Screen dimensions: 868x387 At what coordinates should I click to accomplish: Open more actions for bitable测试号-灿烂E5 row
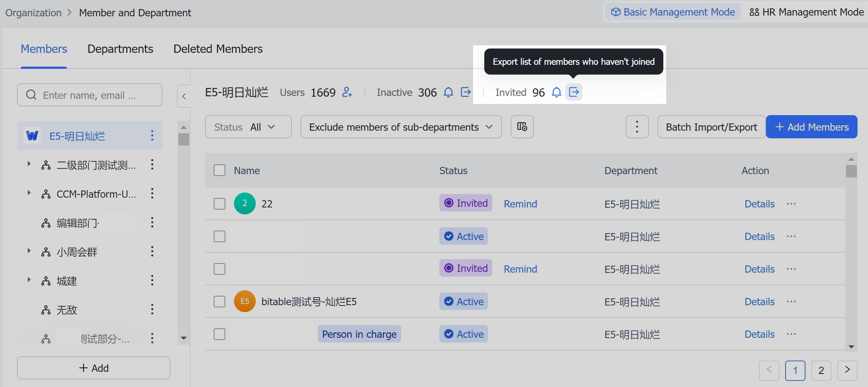click(x=791, y=302)
